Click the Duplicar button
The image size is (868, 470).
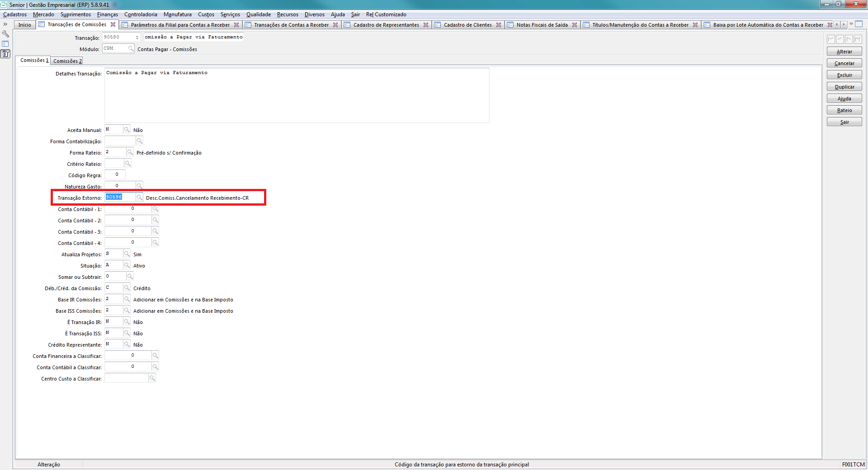(x=844, y=87)
